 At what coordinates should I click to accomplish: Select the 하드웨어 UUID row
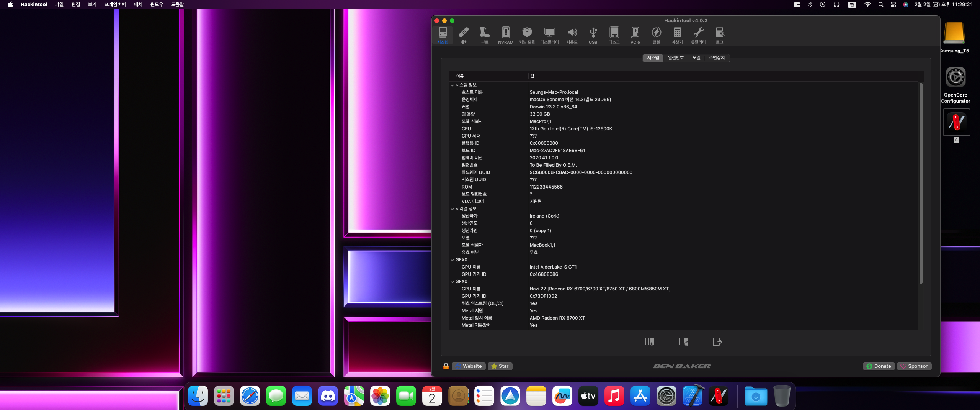pos(683,172)
